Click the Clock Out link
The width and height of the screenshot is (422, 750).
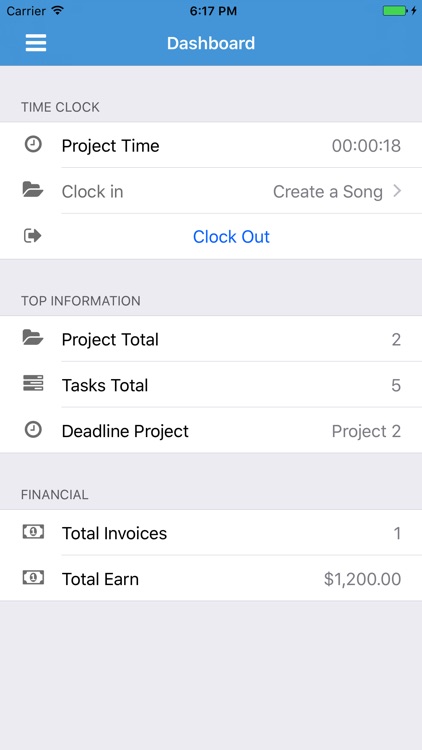tap(231, 237)
